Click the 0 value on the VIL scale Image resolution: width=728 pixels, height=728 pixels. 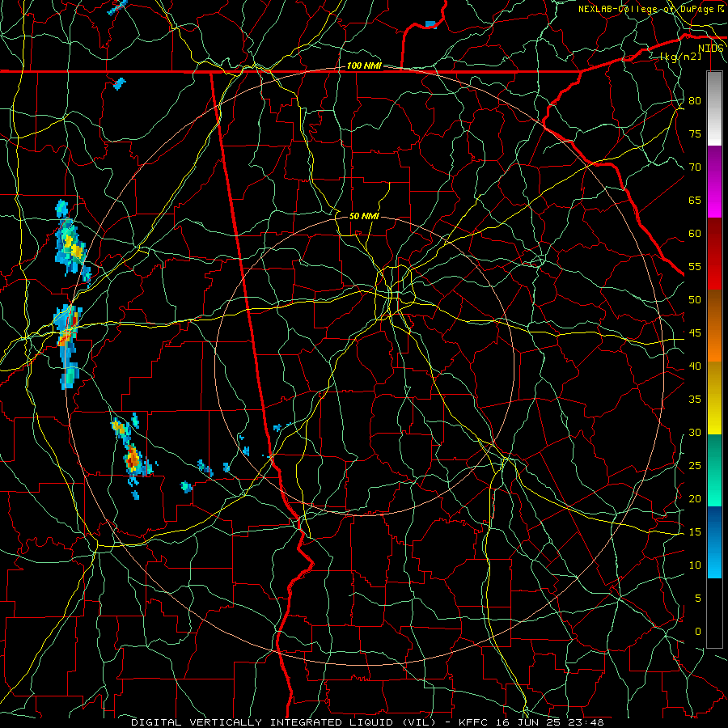(698, 632)
